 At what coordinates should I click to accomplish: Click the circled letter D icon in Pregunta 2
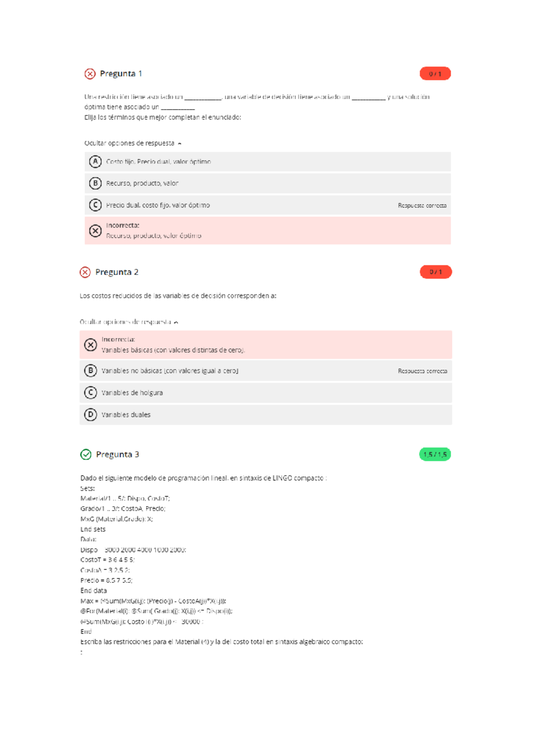pos(91,414)
